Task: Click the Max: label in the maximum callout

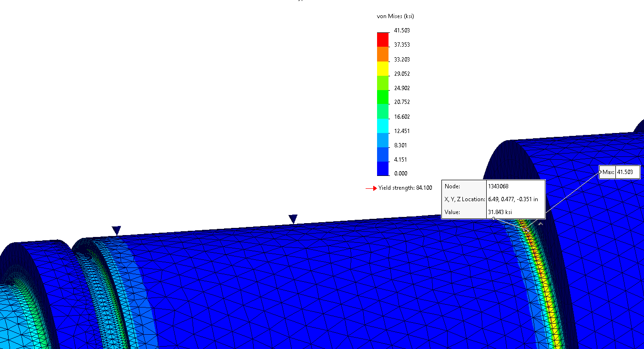Action: click(609, 172)
